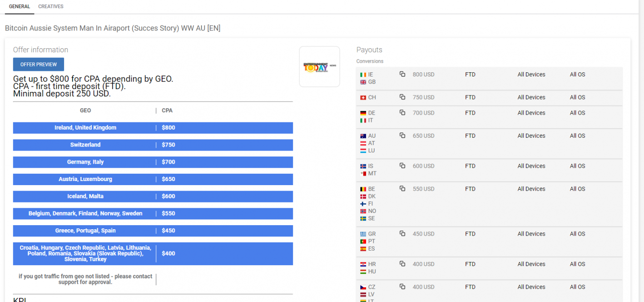
Task: Copy the 650 USD payout value
Action: 402,135
